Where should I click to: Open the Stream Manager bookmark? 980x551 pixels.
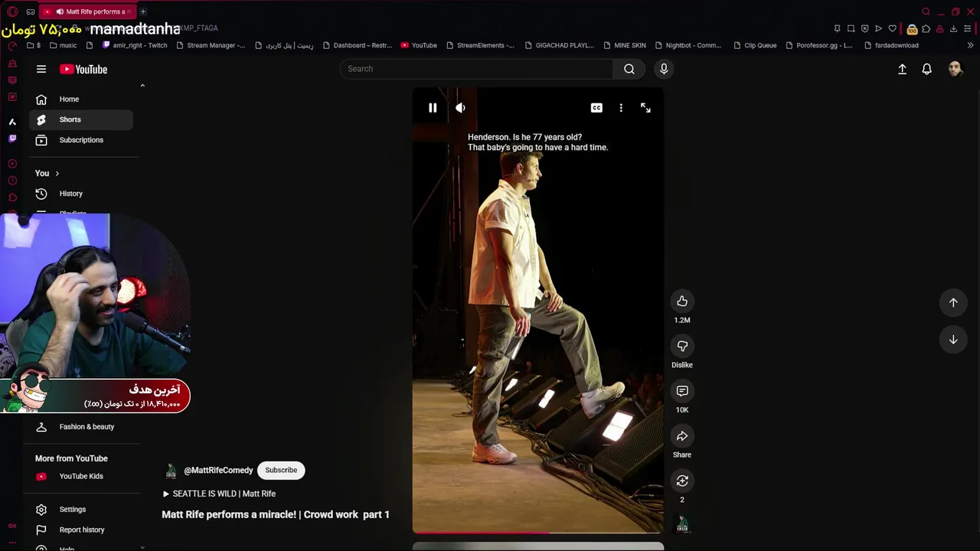(x=211, y=45)
